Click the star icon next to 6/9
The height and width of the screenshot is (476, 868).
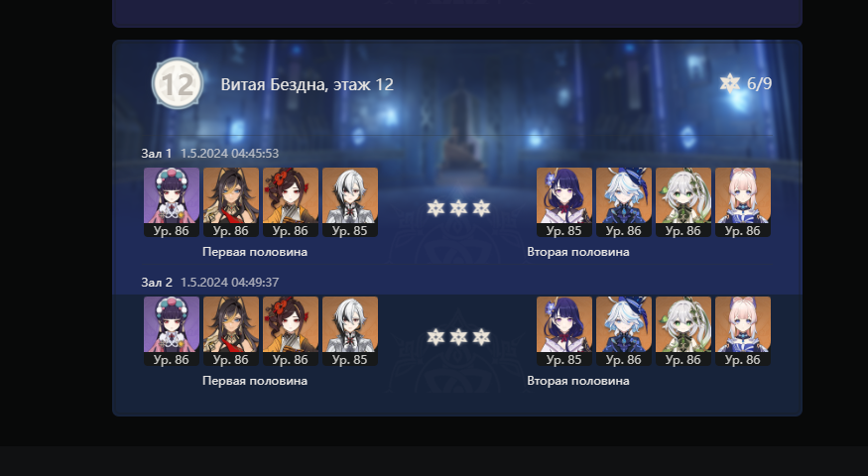click(x=729, y=83)
